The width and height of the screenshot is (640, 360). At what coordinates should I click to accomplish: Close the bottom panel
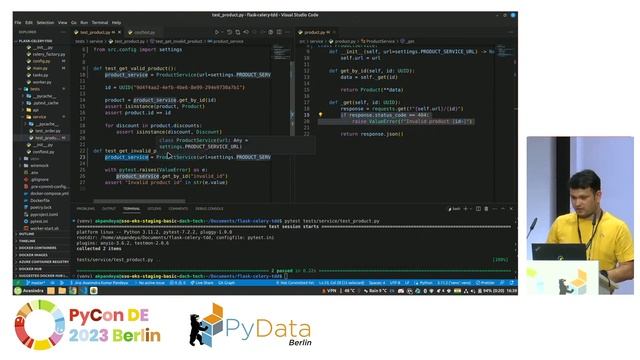(511, 209)
